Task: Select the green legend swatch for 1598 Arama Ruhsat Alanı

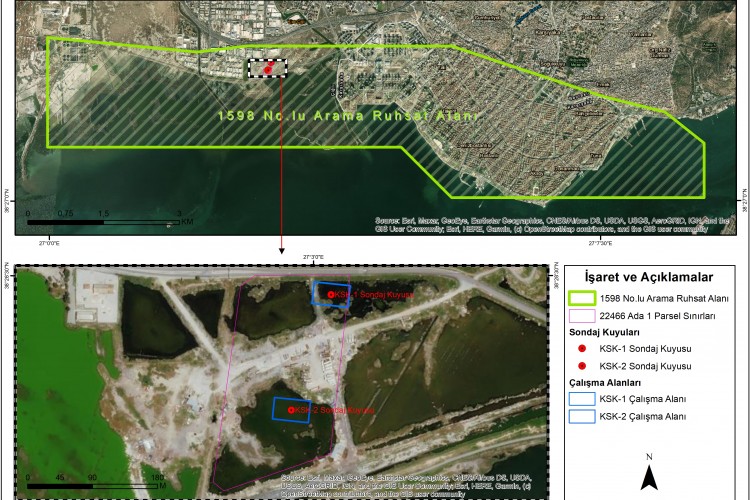Action: point(582,298)
